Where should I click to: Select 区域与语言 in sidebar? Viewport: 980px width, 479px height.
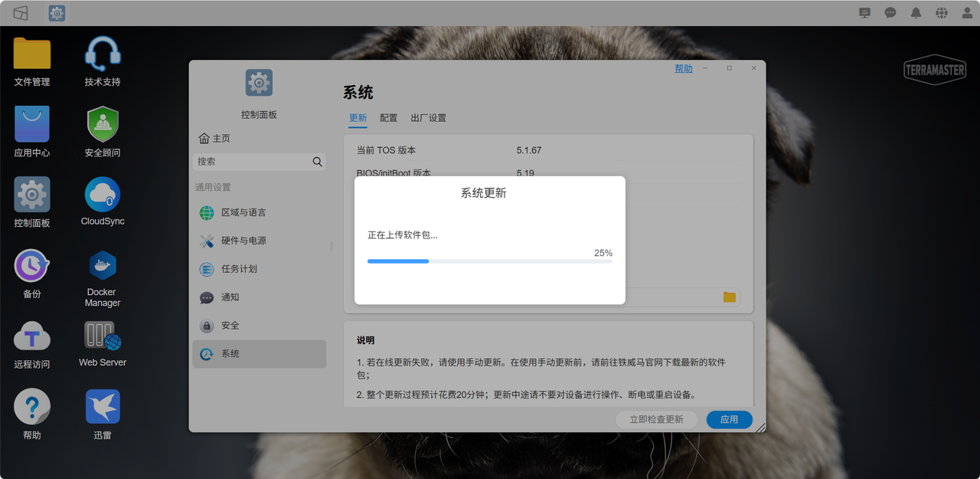[259, 212]
